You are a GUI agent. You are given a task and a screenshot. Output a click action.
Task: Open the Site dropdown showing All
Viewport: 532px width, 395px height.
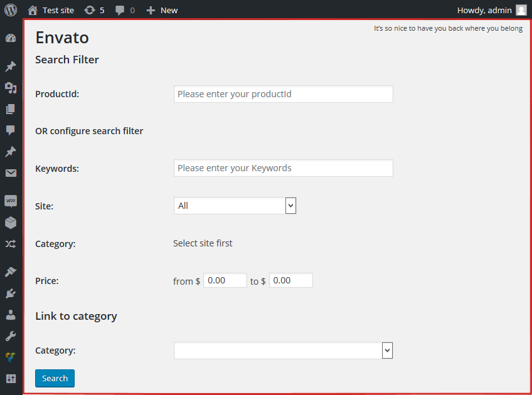click(x=235, y=206)
